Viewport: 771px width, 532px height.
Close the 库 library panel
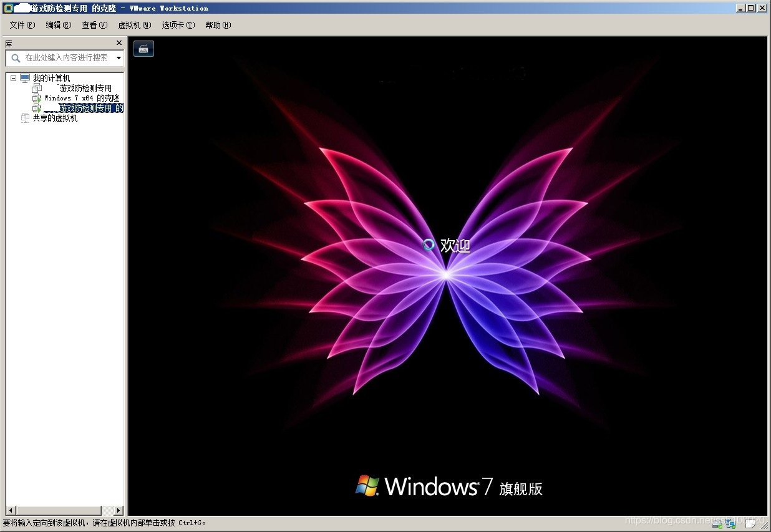[x=119, y=43]
